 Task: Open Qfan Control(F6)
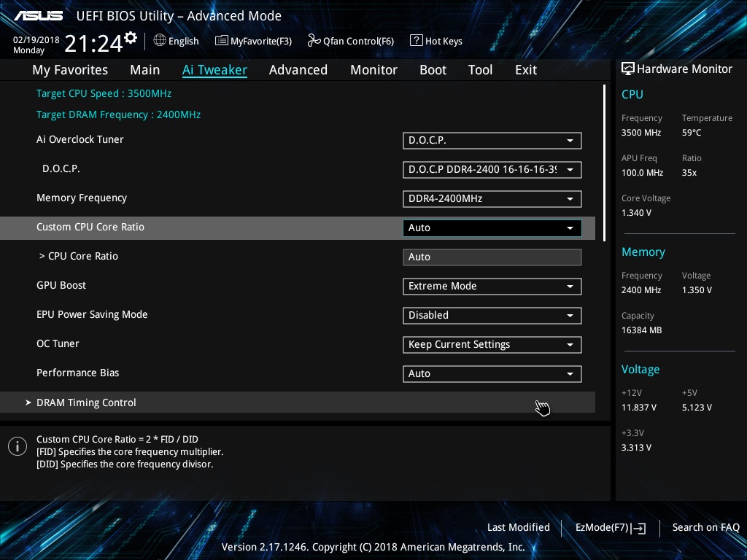pyautogui.click(x=351, y=41)
